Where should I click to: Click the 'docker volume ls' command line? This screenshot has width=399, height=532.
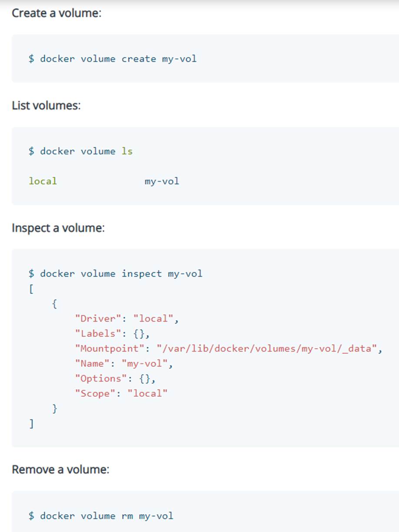[x=80, y=151]
